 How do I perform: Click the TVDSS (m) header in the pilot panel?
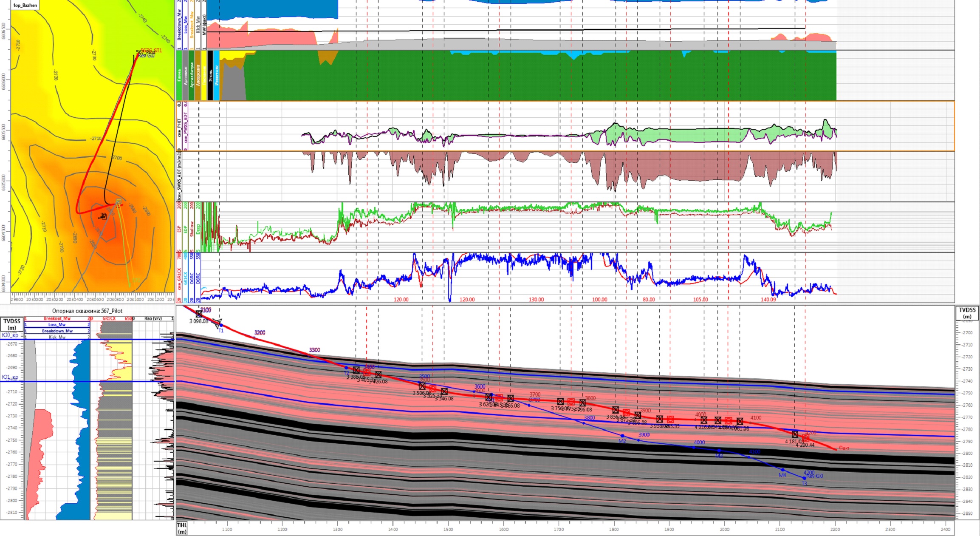(12, 324)
